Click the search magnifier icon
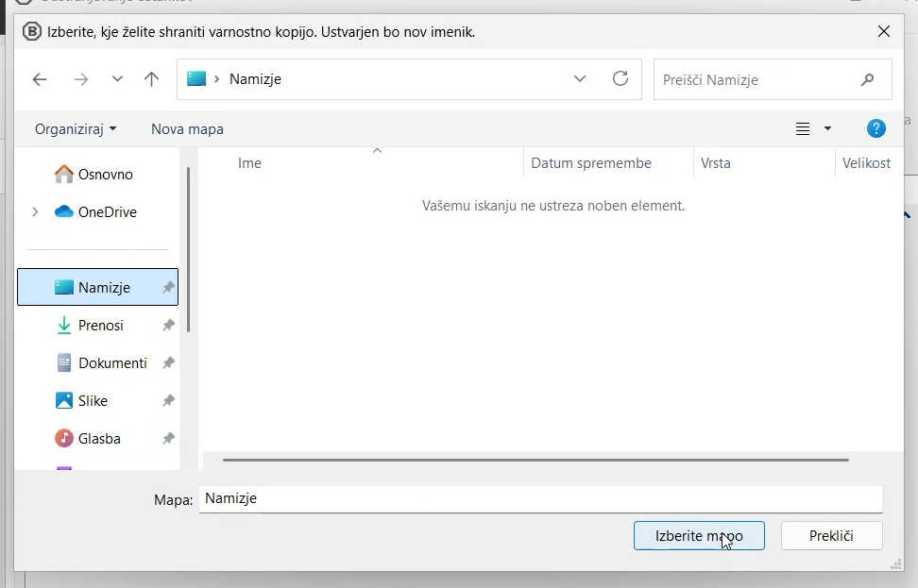The width and height of the screenshot is (918, 588). (867, 80)
